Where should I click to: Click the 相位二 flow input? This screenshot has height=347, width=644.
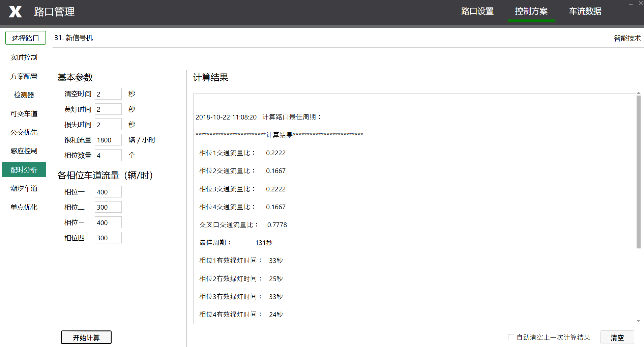pos(108,207)
